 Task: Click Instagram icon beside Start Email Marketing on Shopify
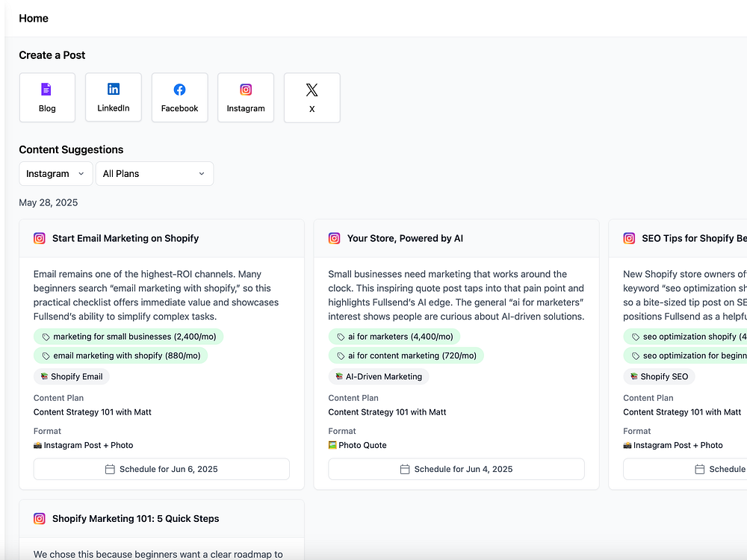coord(40,238)
